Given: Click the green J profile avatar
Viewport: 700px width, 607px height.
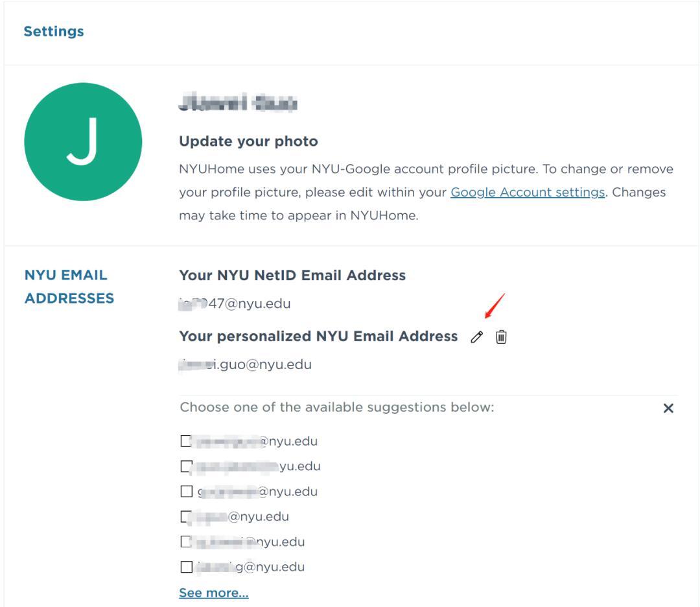Looking at the screenshot, I should [83, 141].
